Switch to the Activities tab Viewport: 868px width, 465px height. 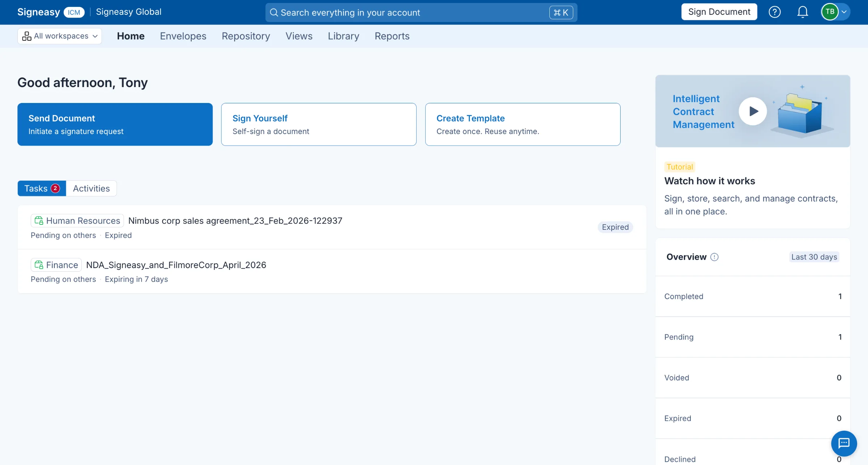pyautogui.click(x=92, y=188)
